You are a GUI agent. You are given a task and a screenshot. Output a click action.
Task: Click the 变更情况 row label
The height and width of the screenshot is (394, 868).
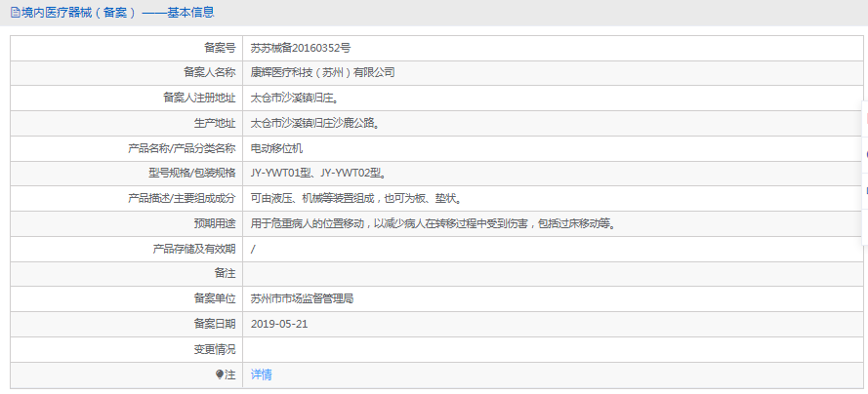click(215, 349)
